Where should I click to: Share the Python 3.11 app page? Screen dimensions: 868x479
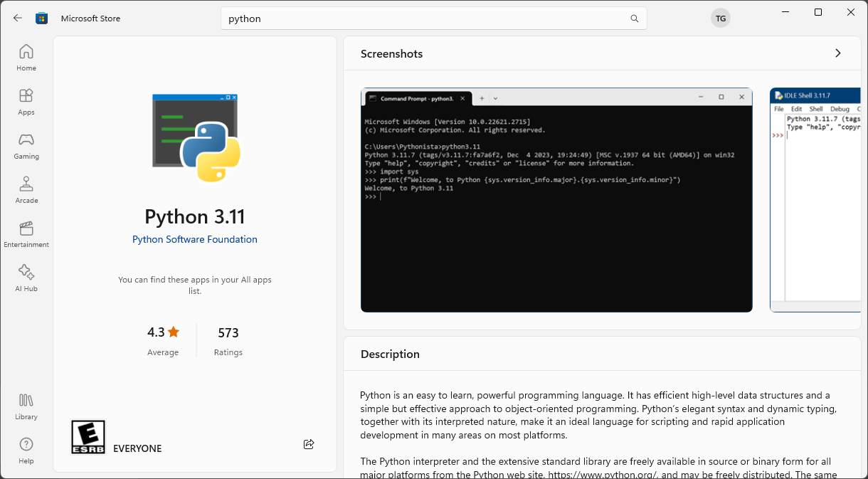point(309,444)
